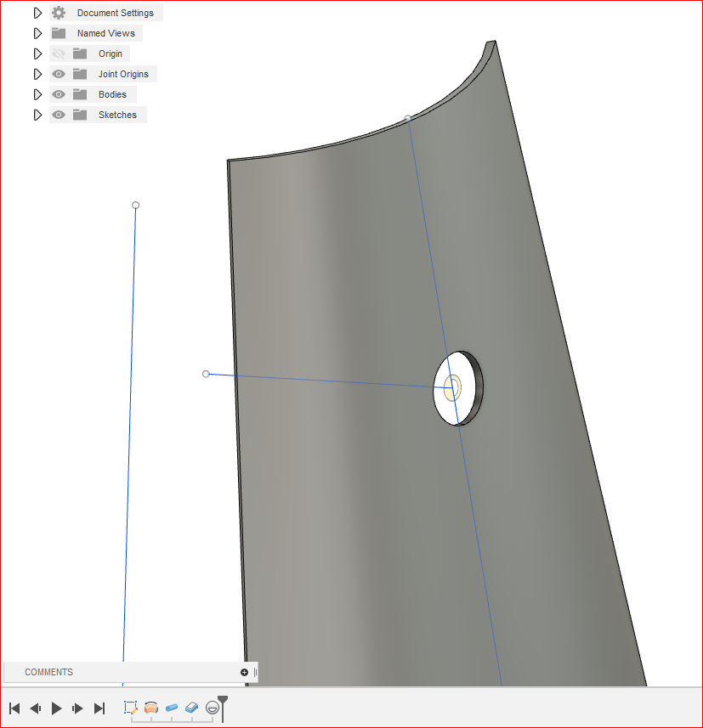703x728 pixels.
Task: Click the Named Views folder icon
Action: point(57,32)
